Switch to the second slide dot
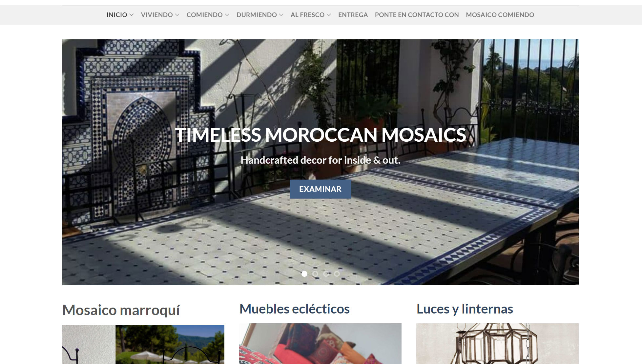 (x=315, y=273)
